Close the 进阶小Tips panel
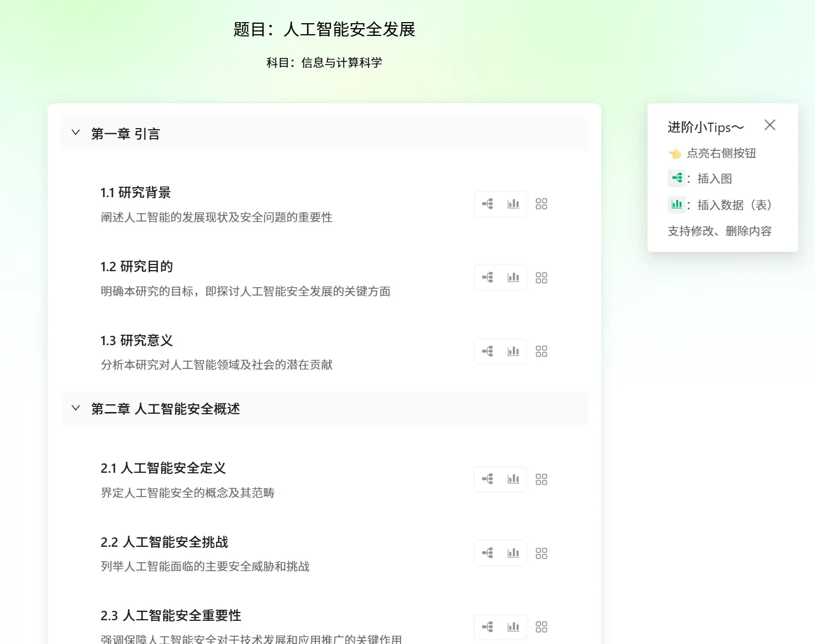 [770, 125]
